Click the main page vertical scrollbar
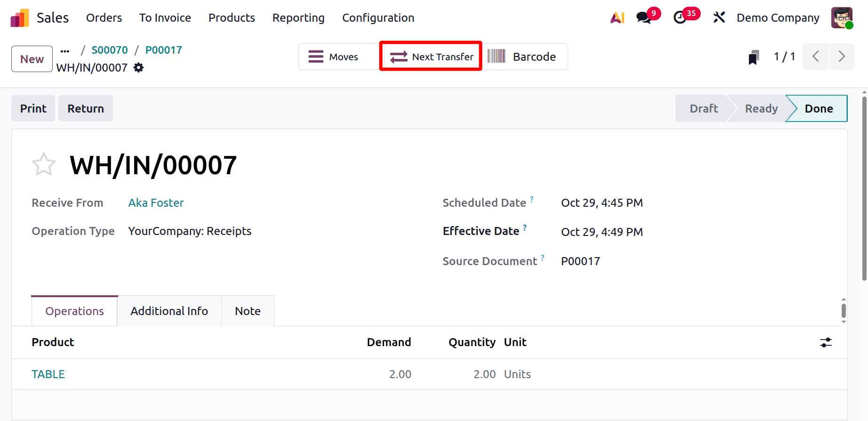Viewport: 868px width, 421px height. pos(864,188)
